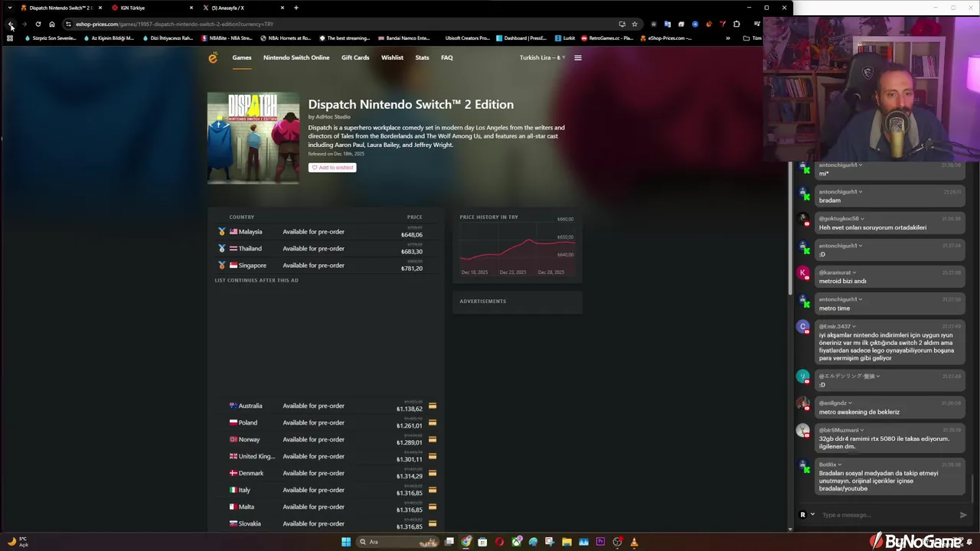Viewport: 980px width, 551px height.
Task: Open the FAQ menu item
Action: 447,57
